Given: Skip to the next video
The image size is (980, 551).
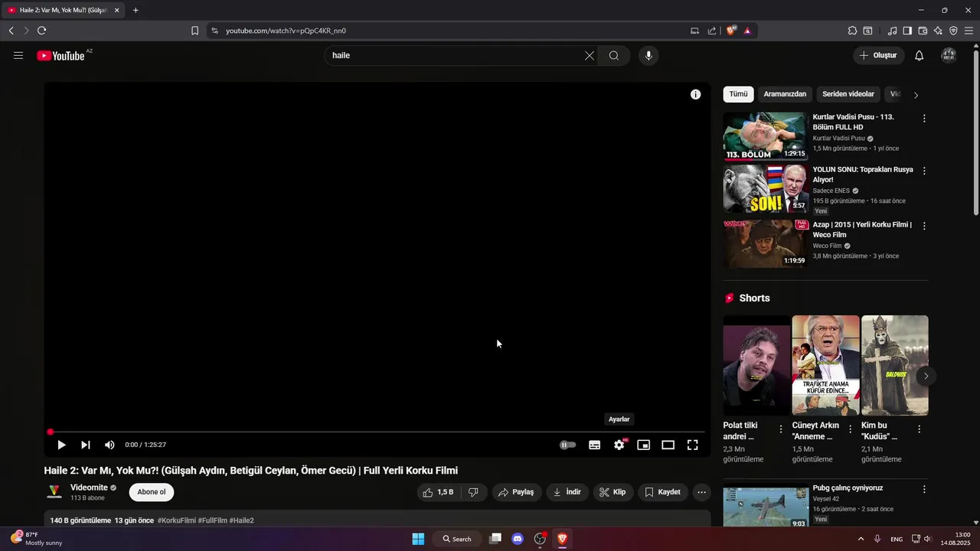Looking at the screenshot, I should 86,445.
